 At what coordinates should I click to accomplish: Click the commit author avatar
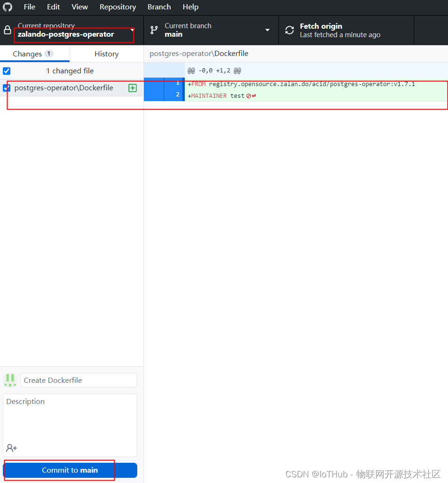[10, 380]
